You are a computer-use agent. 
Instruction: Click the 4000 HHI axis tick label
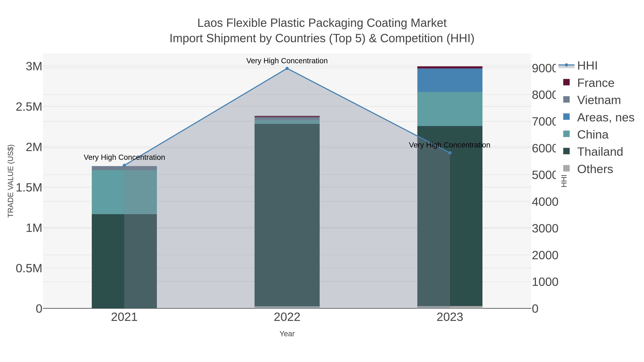(x=545, y=202)
